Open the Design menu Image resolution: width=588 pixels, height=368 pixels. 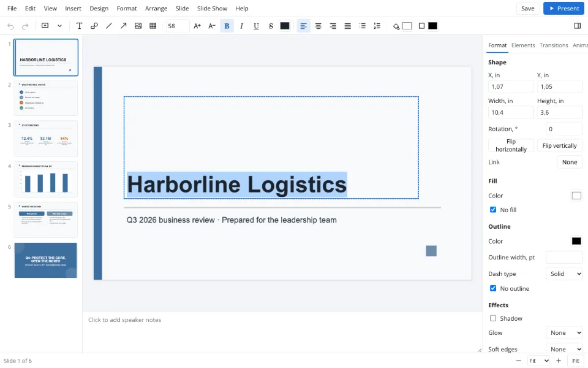99,8
